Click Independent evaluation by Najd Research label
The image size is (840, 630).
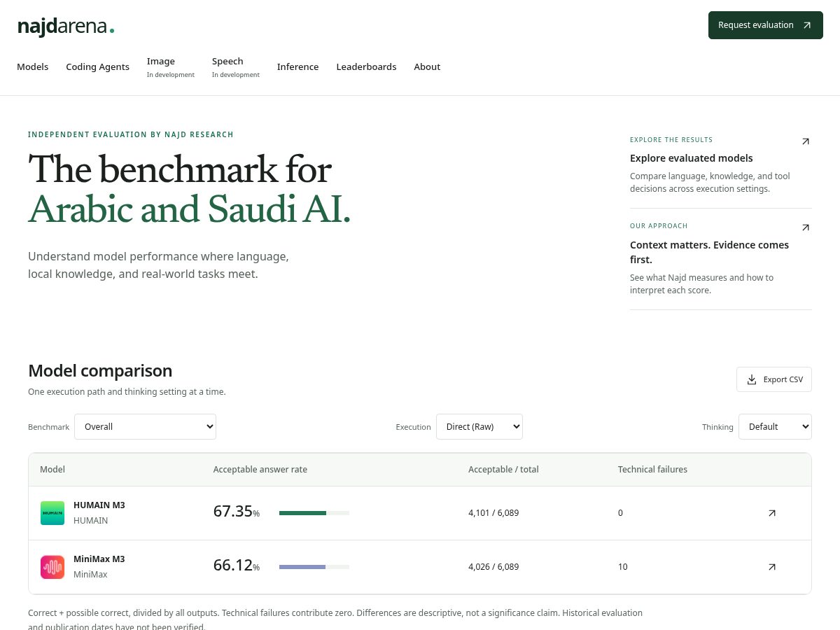point(131,134)
